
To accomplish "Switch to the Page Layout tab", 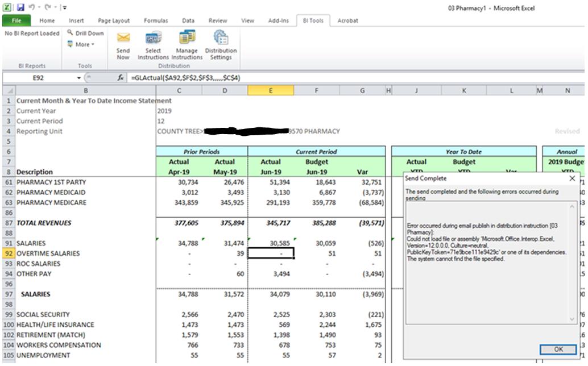I will [x=114, y=20].
